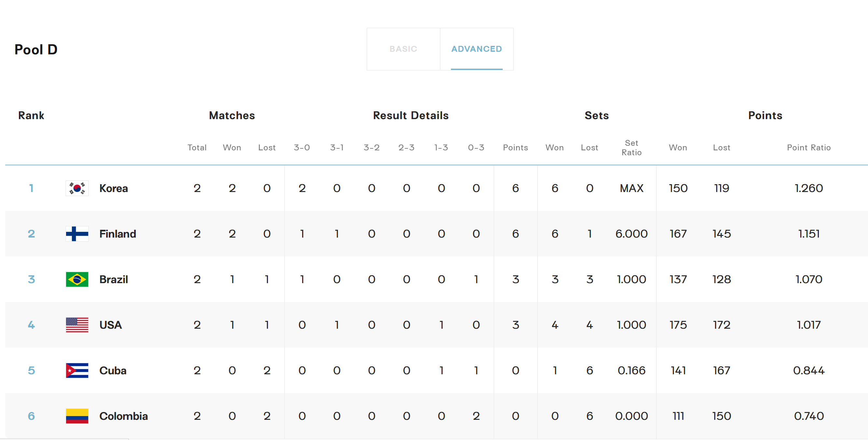Open the USA team name

click(110, 325)
